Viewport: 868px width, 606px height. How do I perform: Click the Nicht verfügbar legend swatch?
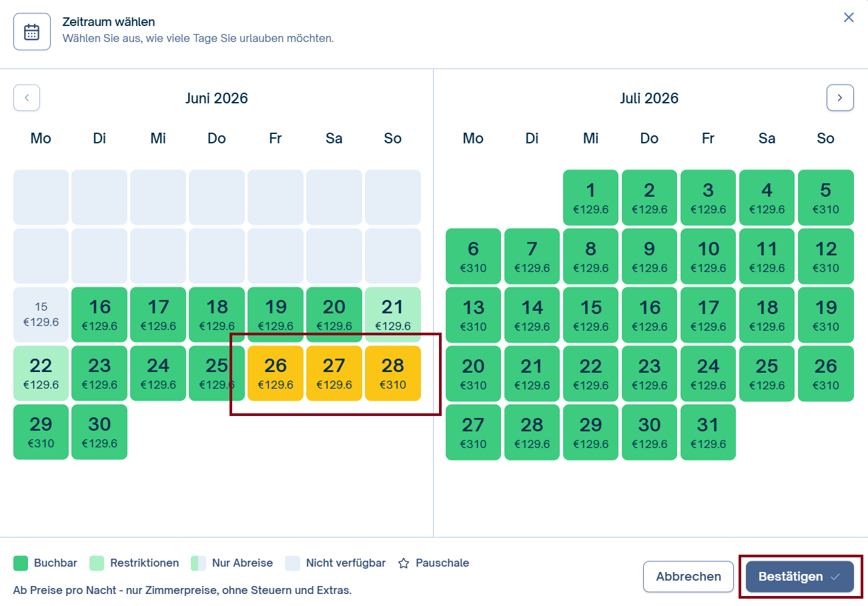292,563
